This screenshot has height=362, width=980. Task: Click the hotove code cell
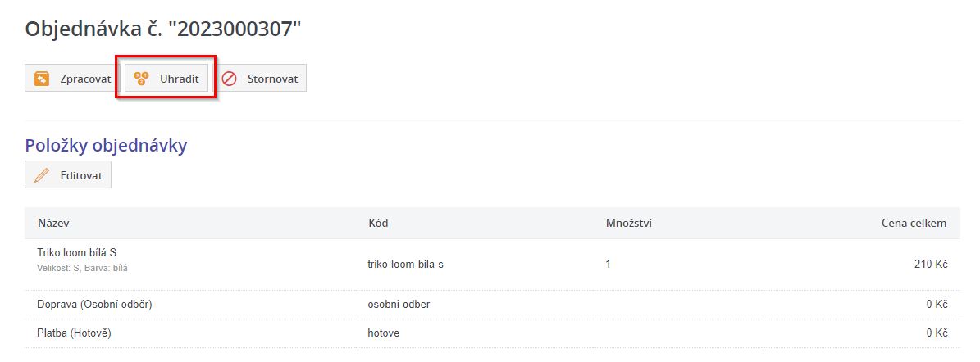pyautogui.click(x=384, y=333)
